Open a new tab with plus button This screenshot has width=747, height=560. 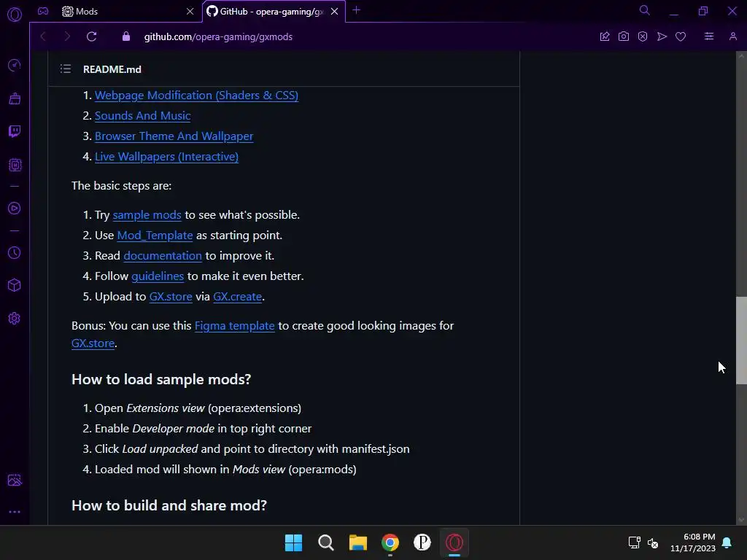(x=356, y=10)
